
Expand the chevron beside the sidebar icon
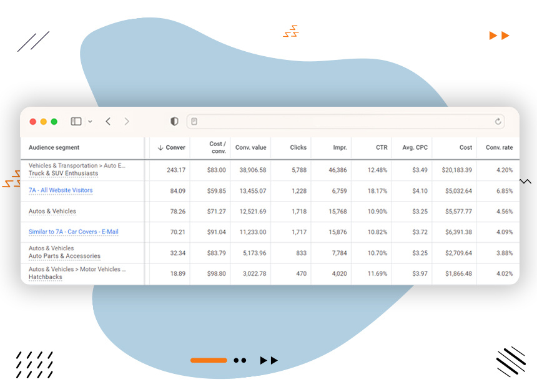(90, 122)
